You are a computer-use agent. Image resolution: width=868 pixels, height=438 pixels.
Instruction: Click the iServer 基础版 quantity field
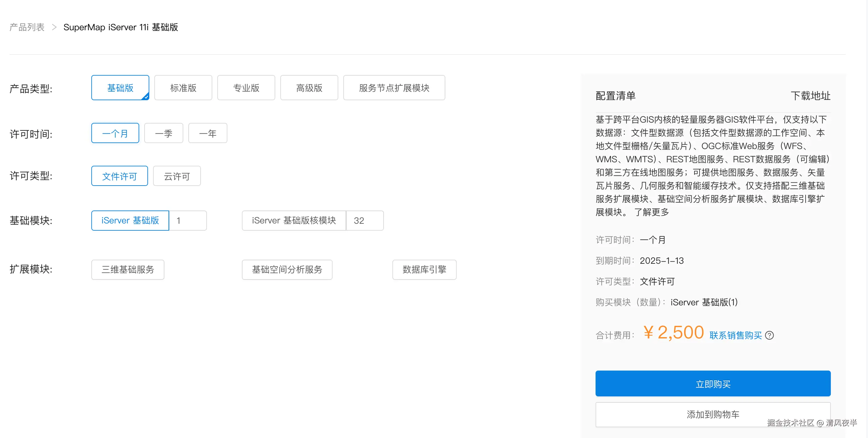pos(188,221)
